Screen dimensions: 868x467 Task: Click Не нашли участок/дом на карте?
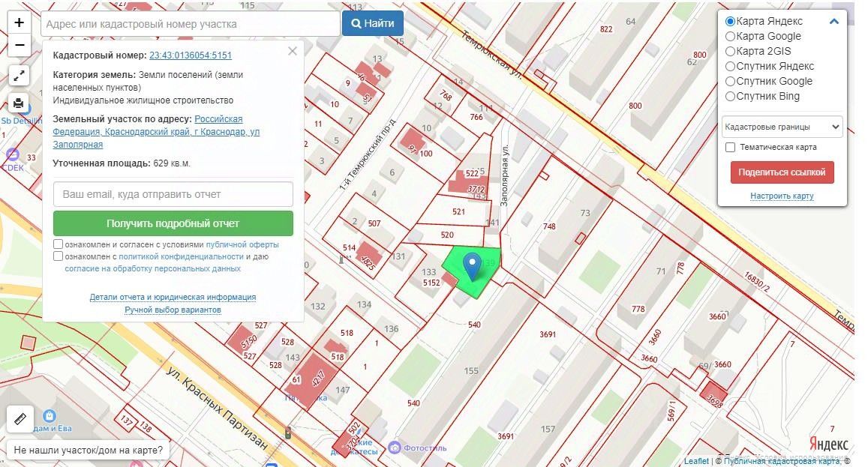(88, 450)
